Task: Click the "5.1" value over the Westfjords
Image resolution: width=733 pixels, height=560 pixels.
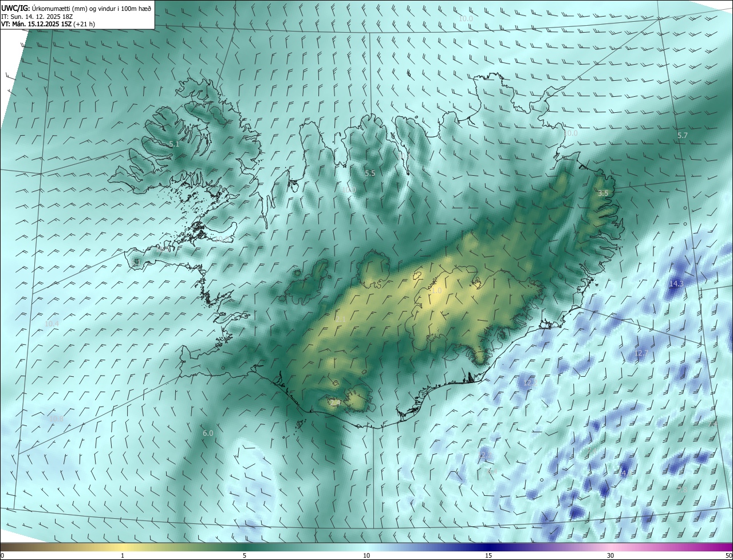Action: [175, 144]
